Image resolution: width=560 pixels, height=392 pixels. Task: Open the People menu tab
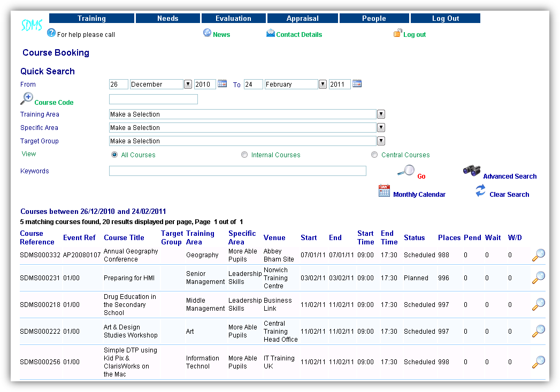pyautogui.click(x=374, y=18)
